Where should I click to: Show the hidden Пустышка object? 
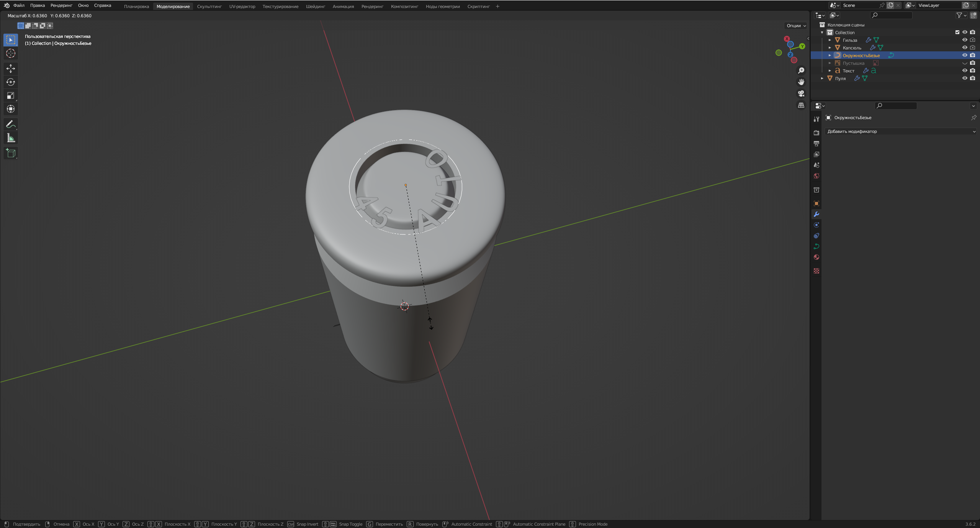click(965, 63)
